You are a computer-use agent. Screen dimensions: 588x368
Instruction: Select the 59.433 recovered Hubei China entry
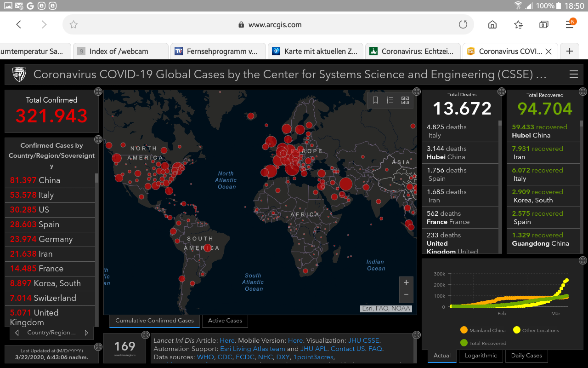coord(543,131)
